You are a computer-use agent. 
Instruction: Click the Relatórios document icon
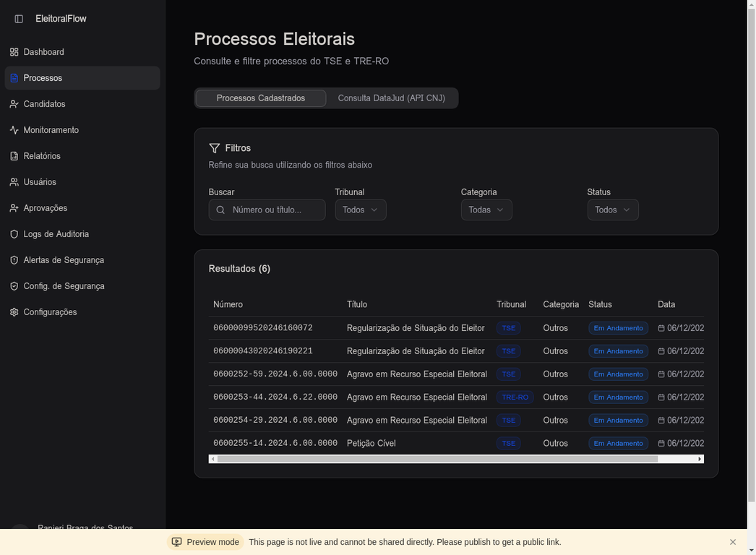(x=14, y=156)
